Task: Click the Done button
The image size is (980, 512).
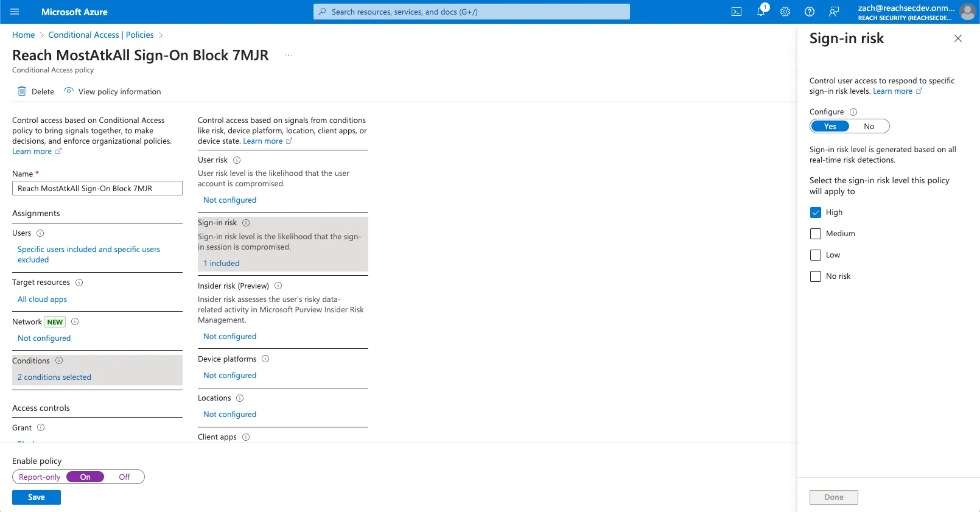Action: point(834,497)
